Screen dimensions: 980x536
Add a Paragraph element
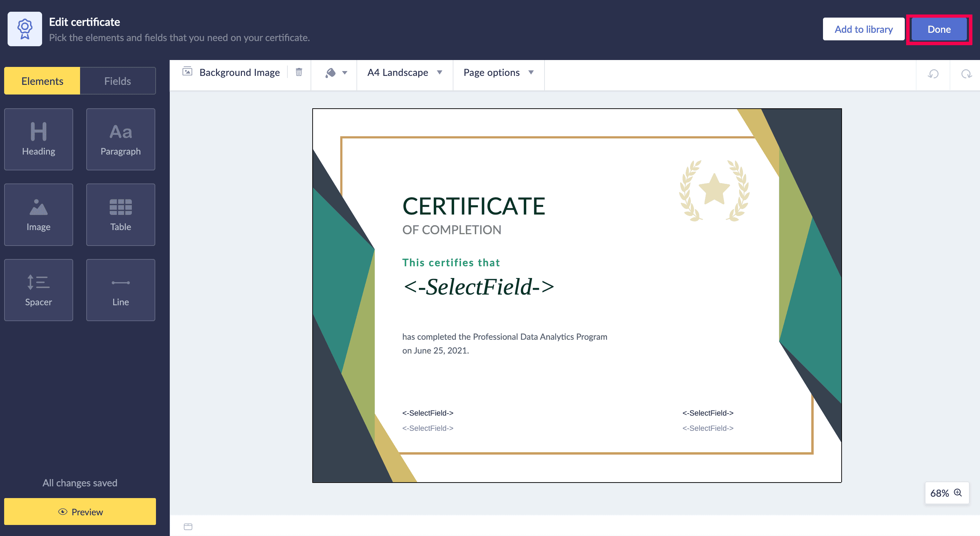coord(120,139)
